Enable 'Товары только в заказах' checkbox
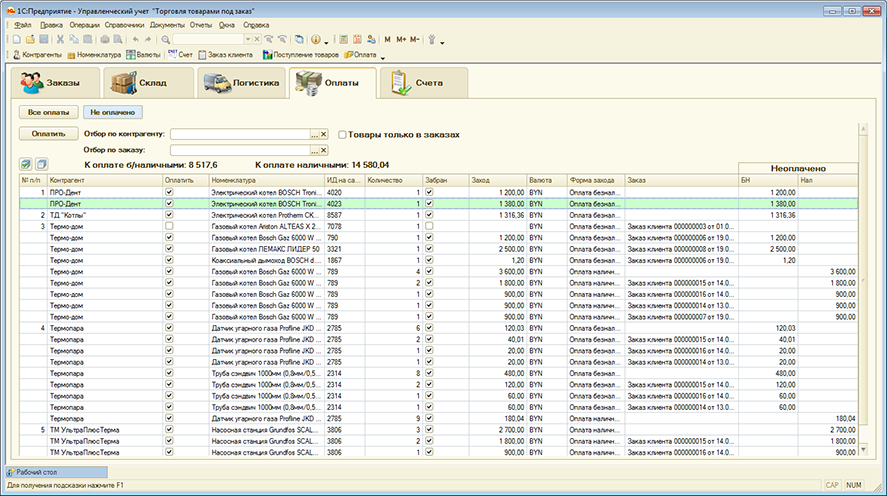887x496 pixels. pyautogui.click(x=342, y=134)
